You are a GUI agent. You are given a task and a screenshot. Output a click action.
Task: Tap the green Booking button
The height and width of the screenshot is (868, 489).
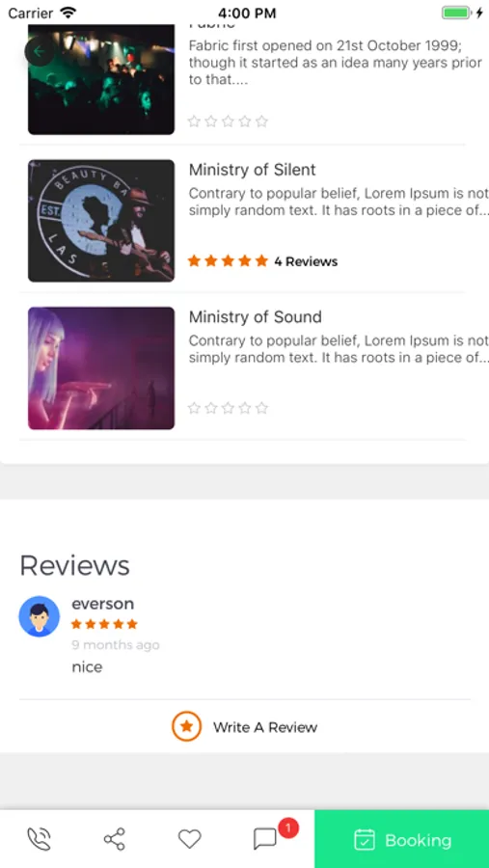(x=402, y=839)
